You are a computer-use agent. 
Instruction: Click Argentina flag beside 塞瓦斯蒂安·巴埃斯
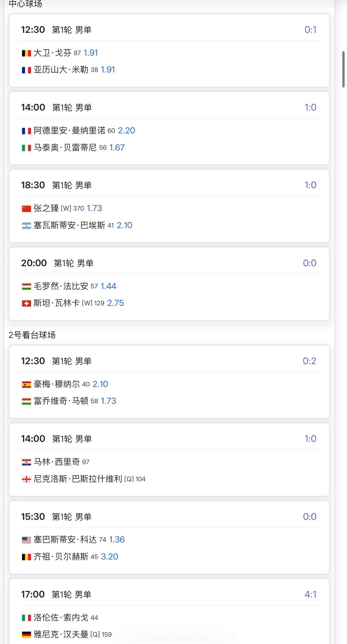26,226
